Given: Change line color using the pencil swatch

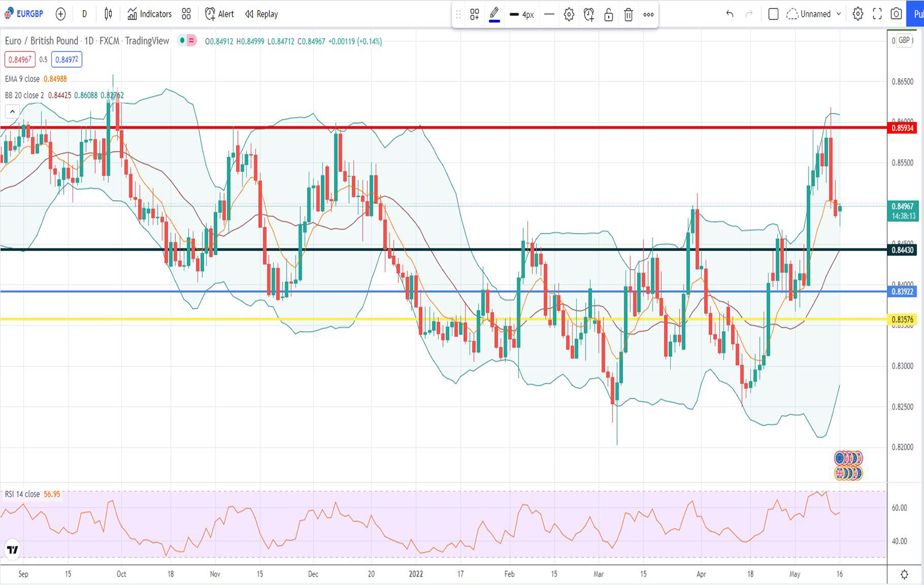Looking at the screenshot, I should pyautogui.click(x=494, y=15).
